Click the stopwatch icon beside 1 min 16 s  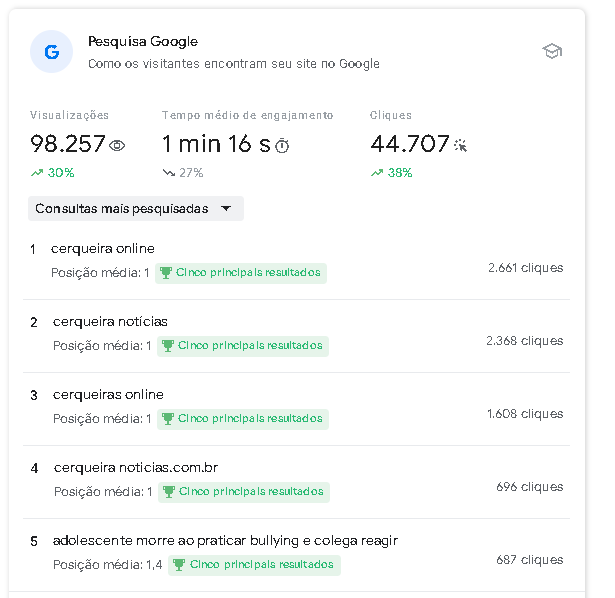pyautogui.click(x=282, y=146)
